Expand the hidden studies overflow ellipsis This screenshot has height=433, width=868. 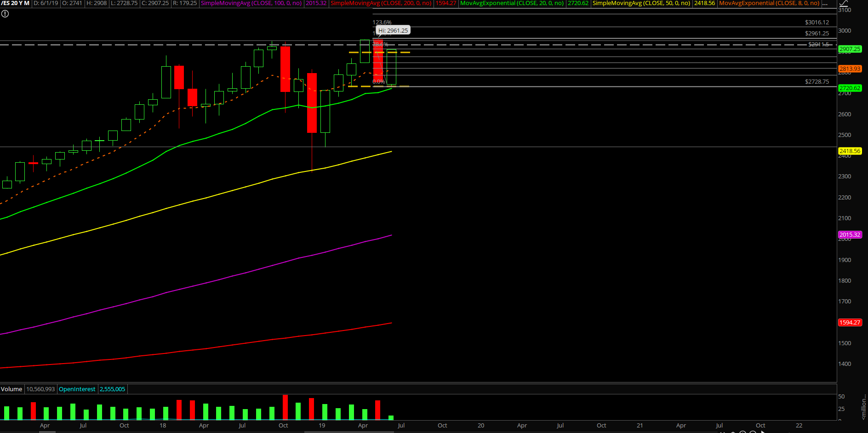[825, 3]
